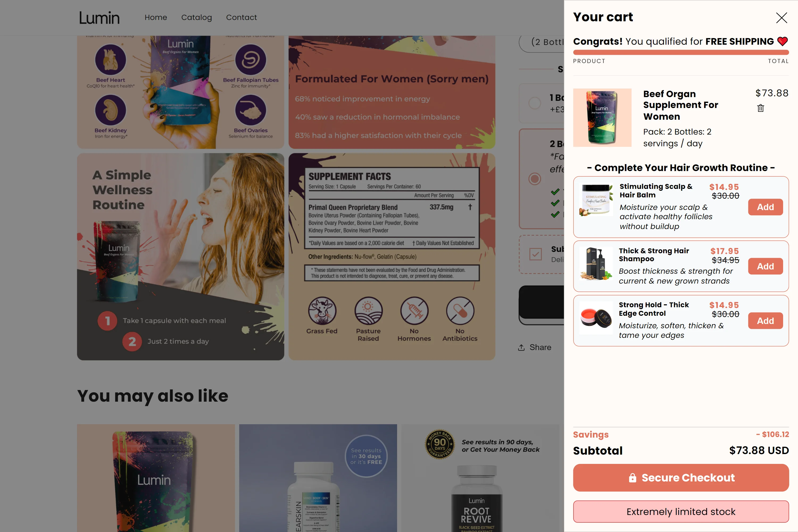Open the Home navigation link
798x532 pixels.
(156, 17)
